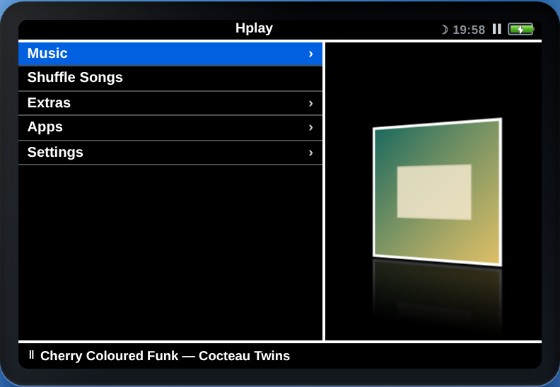Click the 19:58 clock readout
The height and width of the screenshot is (387, 560).
[469, 29]
